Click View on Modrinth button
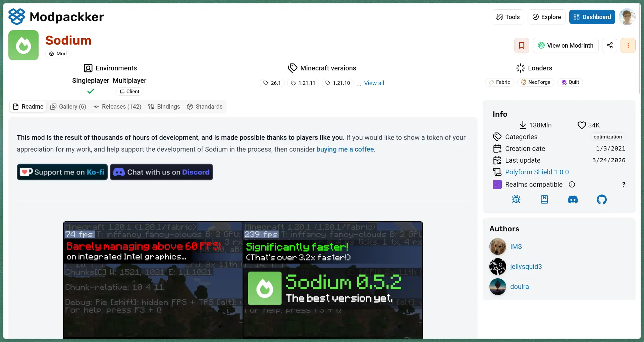This screenshot has width=644, height=342. pyautogui.click(x=566, y=46)
